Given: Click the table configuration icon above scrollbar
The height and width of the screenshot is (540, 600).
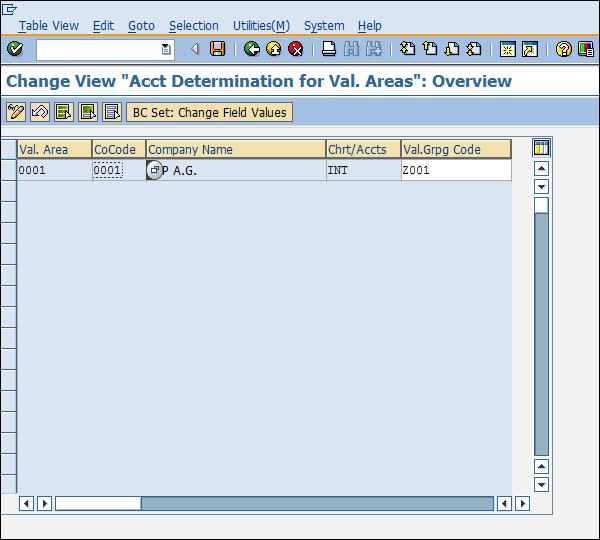Looking at the screenshot, I should pyautogui.click(x=541, y=149).
